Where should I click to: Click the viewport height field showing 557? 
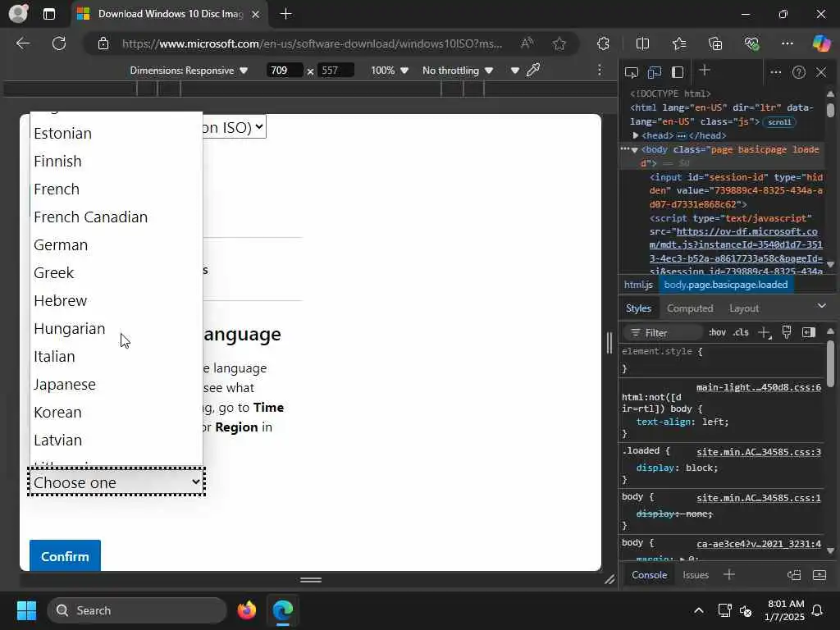pos(336,71)
